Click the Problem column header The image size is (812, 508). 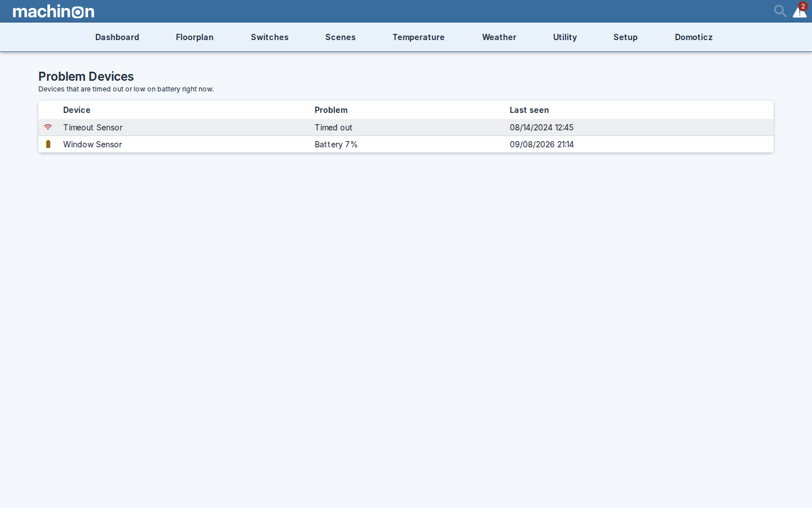331,110
